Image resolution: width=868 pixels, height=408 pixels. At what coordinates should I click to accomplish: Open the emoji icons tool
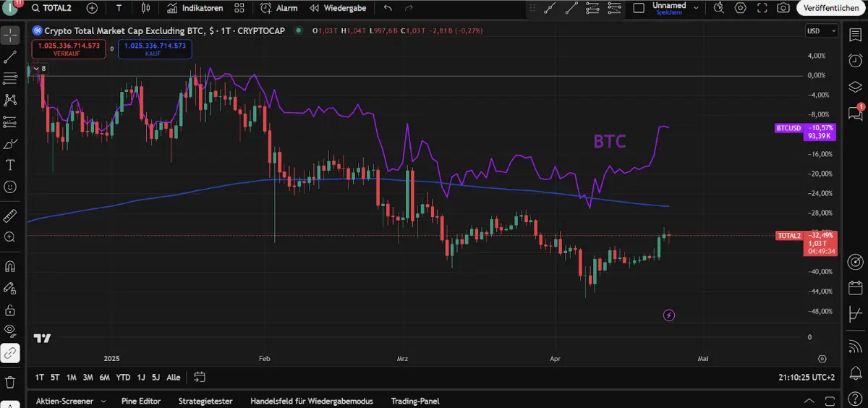pos(10,187)
